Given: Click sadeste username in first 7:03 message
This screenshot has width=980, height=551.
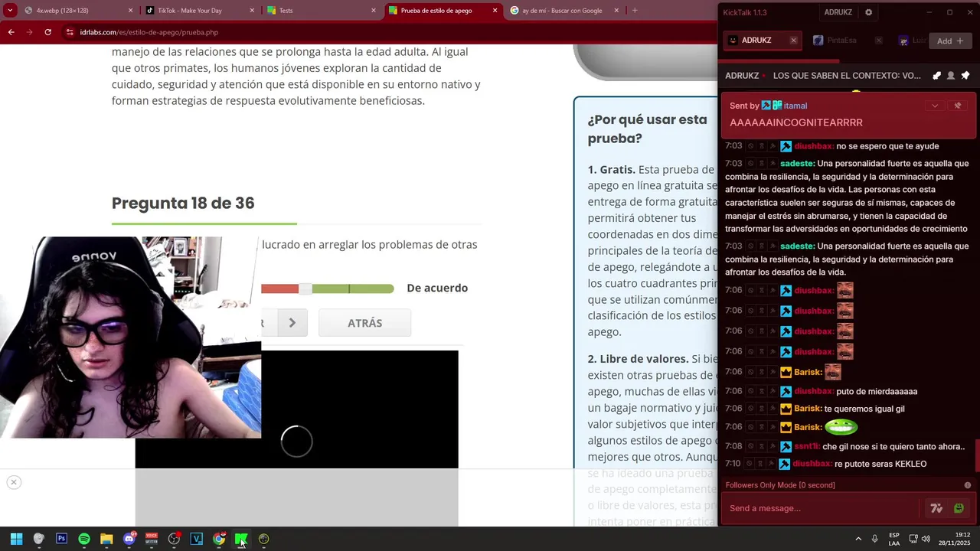Looking at the screenshot, I should 797,163.
